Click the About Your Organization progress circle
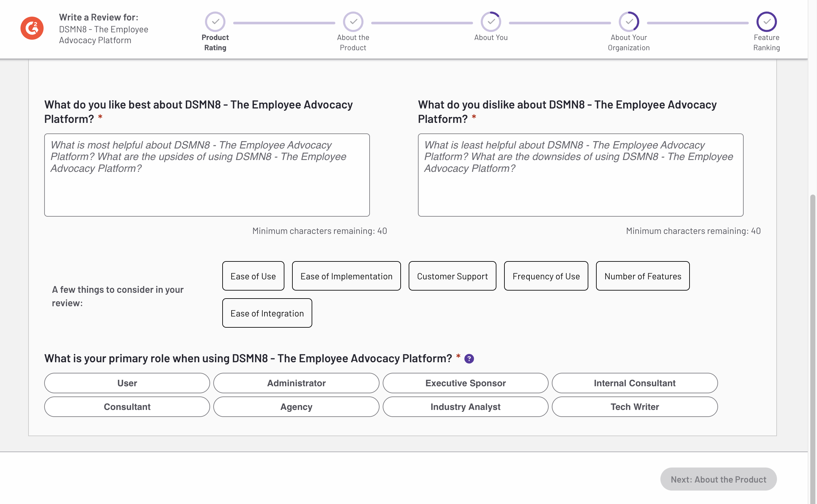The height and width of the screenshot is (504, 817). click(x=628, y=22)
